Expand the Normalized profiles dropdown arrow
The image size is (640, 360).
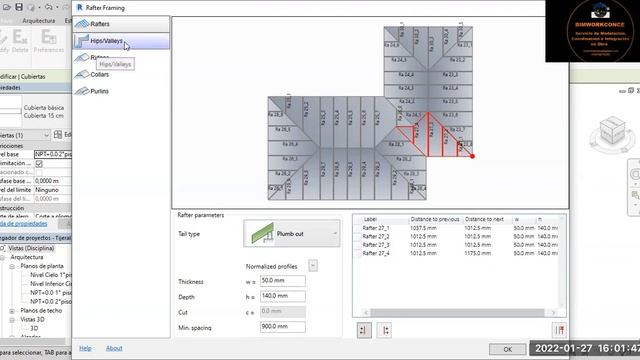(x=313, y=266)
